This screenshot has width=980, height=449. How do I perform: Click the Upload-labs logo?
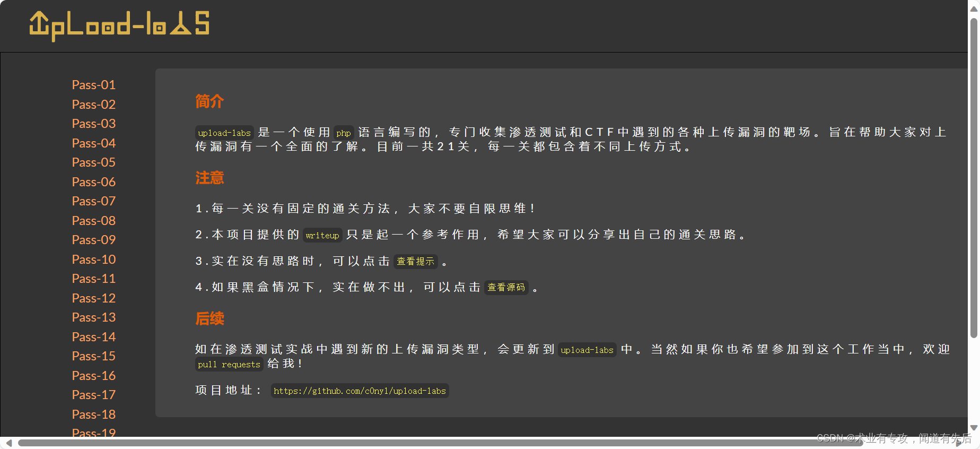119,25
